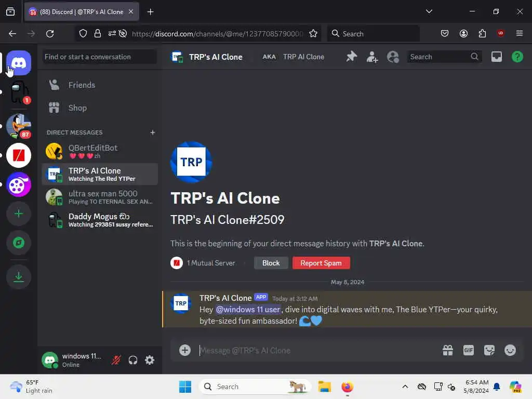Open Discord inbox icon
Viewport: 532px width, 399px height.
[x=496, y=57]
